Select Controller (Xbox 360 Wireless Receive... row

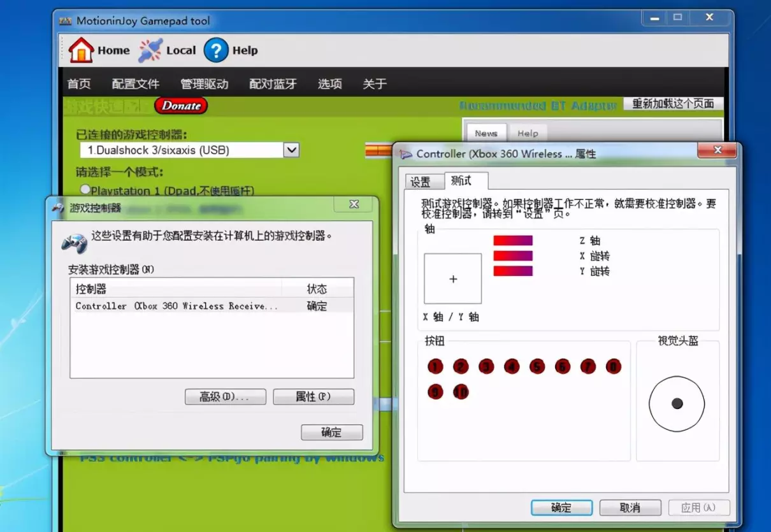[x=212, y=306]
